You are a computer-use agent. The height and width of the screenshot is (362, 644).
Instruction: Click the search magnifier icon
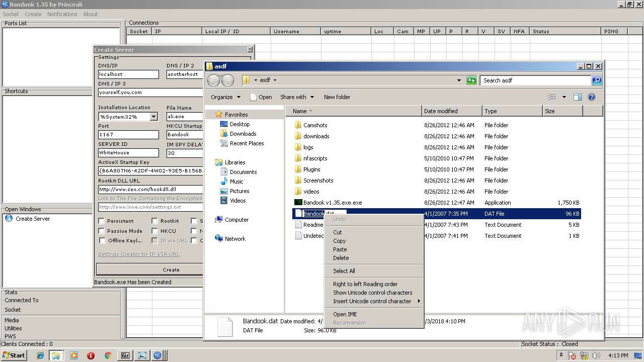[596, 80]
